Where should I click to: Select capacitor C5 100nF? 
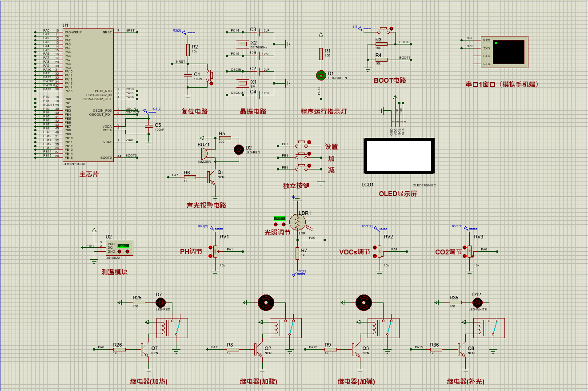click(x=149, y=126)
